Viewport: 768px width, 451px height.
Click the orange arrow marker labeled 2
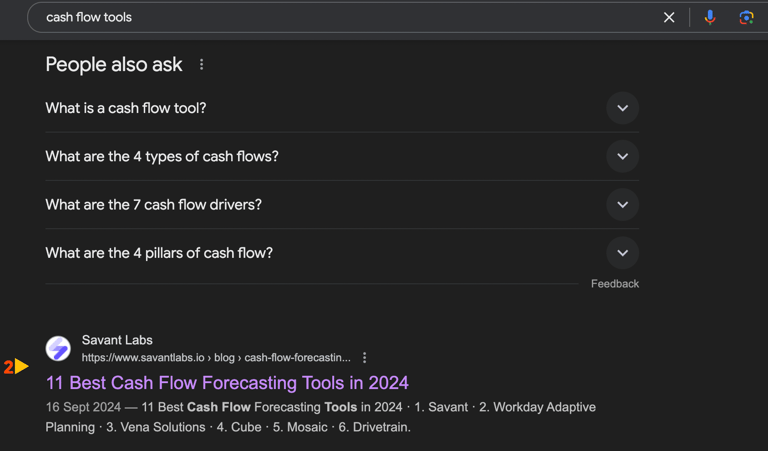(x=16, y=366)
